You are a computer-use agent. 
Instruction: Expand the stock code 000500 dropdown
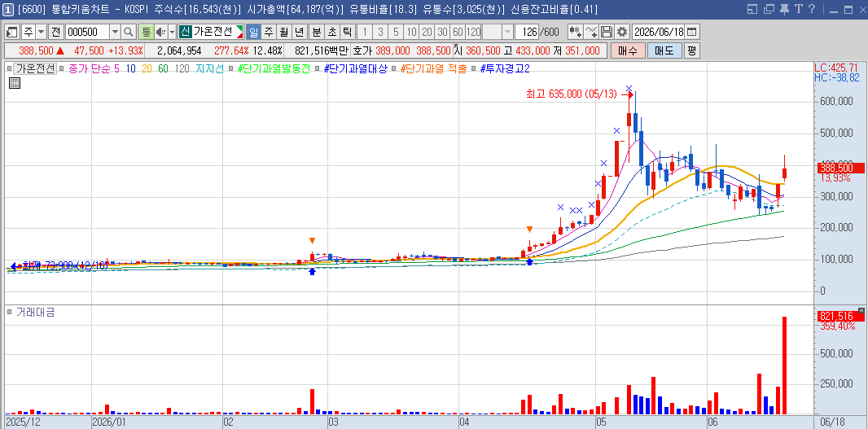pyautogui.click(x=115, y=32)
